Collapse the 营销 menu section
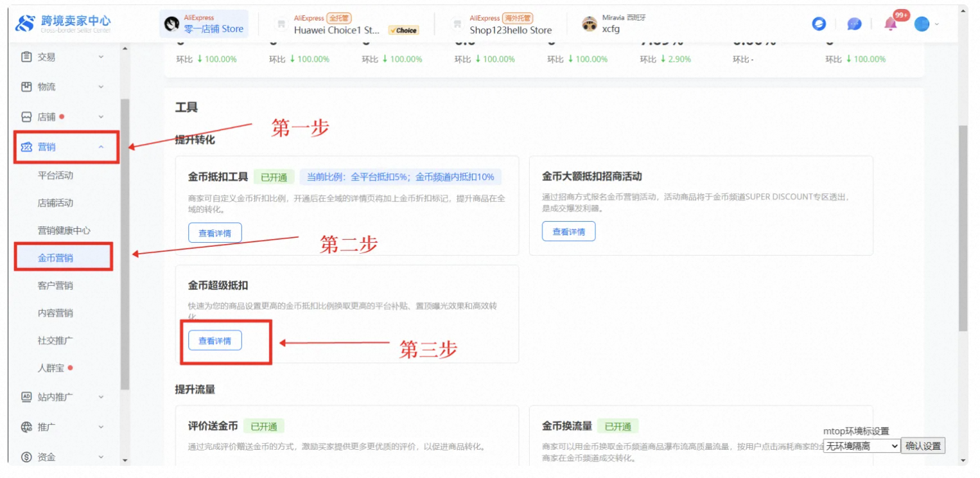The height and width of the screenshot is (478, 980). 101,147
